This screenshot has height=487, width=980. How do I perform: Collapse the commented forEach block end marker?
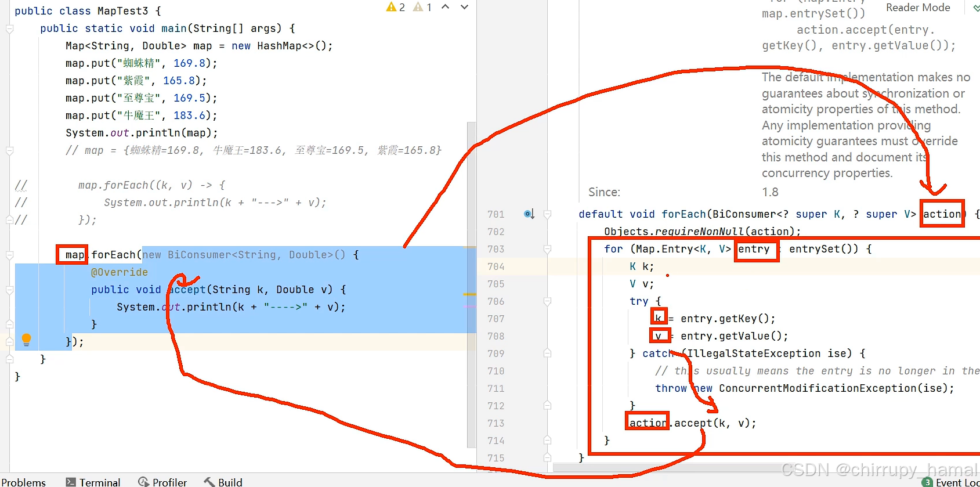pos(9,220)
